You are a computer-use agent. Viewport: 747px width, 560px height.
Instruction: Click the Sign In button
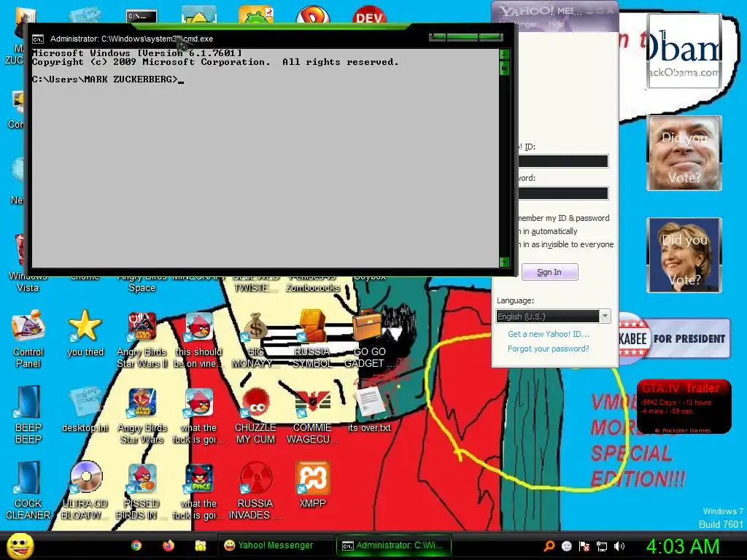[x=550, y=272]
